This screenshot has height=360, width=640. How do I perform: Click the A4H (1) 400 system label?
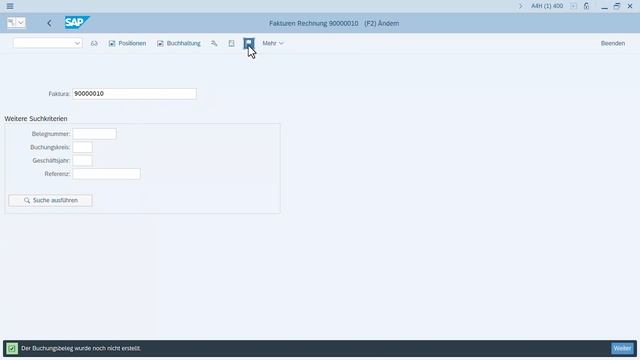pos(547,6)
